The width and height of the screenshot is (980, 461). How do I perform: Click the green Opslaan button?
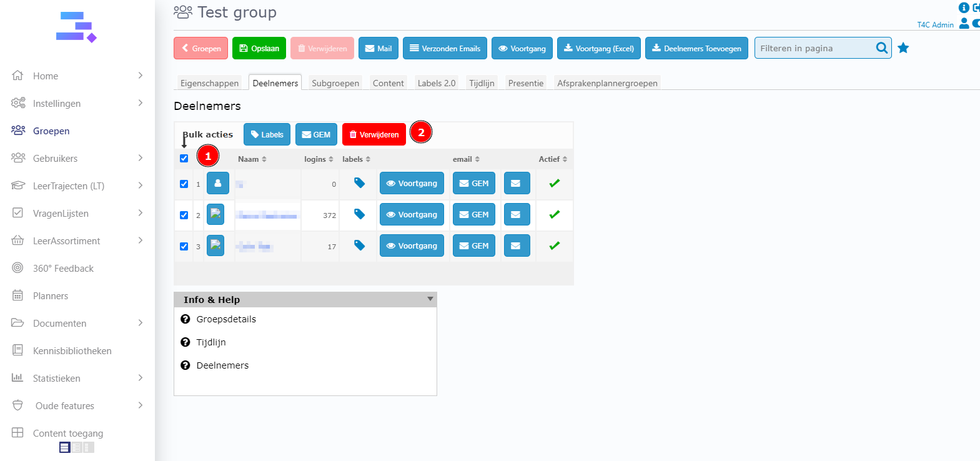(x=259, y=48)
